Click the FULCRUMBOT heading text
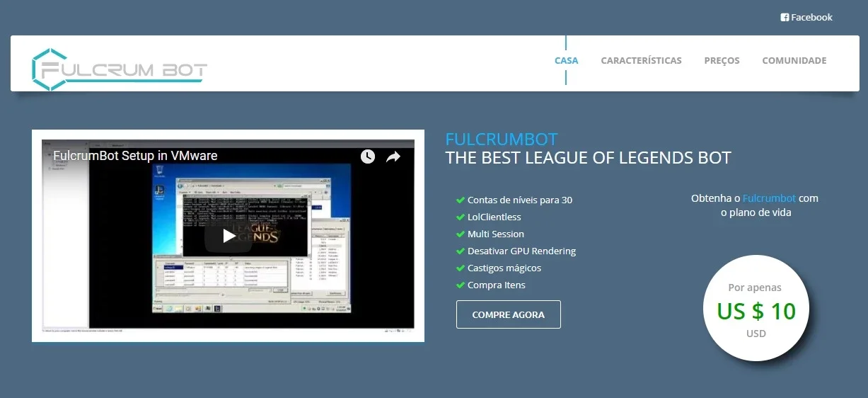This screenshot has width=868, height=398. pyautogui.click(x=502, y=139)
